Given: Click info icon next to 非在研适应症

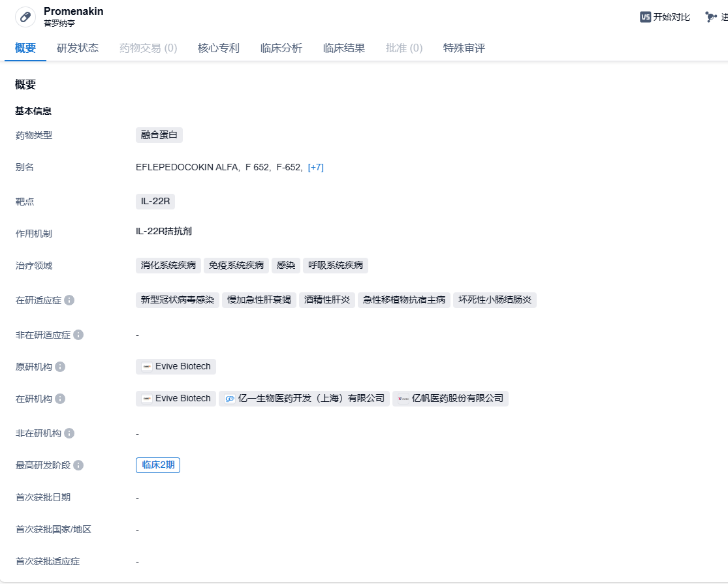Looking at the screenshot, I should coord(78,335).
